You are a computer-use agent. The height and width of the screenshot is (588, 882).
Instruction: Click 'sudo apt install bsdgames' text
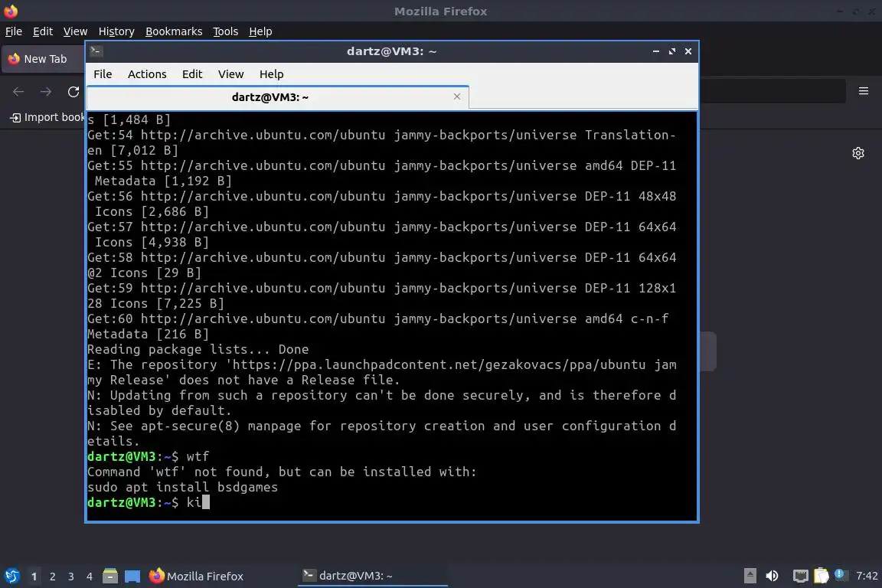tap(182, 487)
